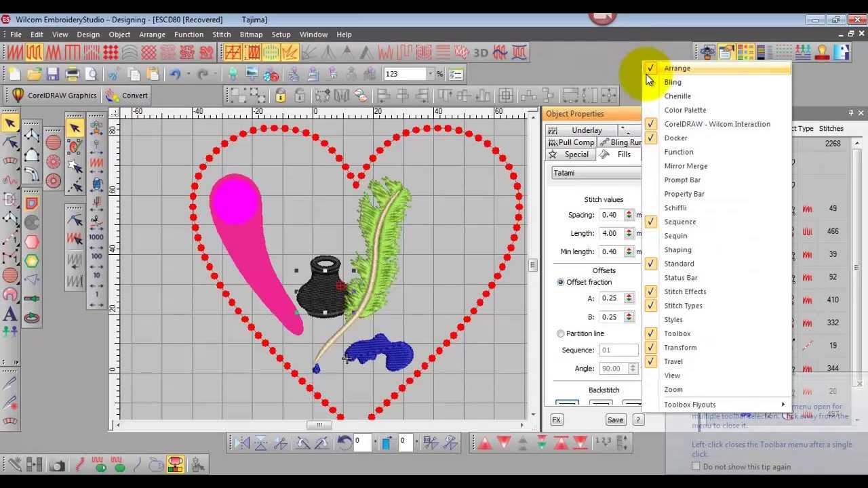
Task: Switch to the Underlay tab
Action: point(587,129)
